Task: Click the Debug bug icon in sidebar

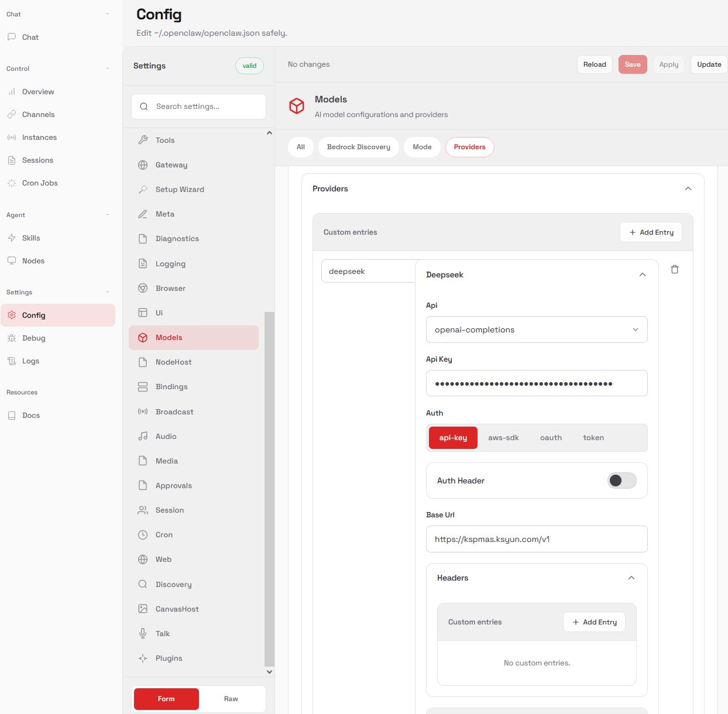Action: coord(12,338)
